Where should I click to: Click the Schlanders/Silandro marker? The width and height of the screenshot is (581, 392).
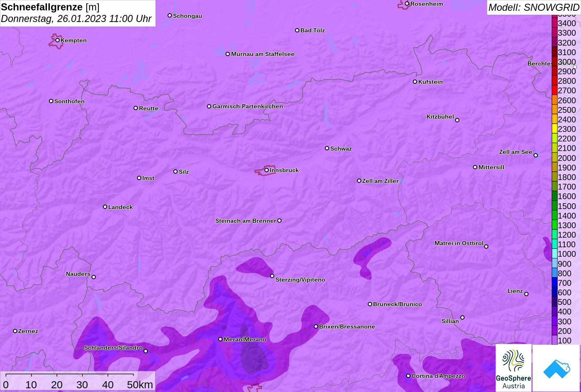146,351
